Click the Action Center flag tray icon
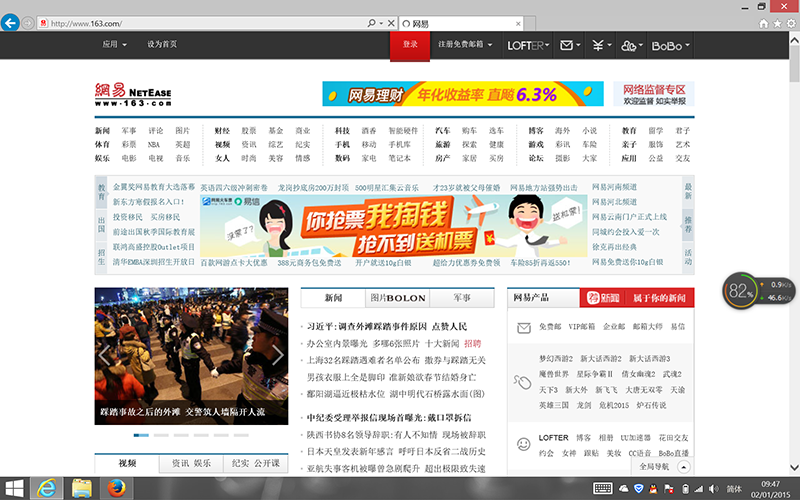 click(668, 489)
